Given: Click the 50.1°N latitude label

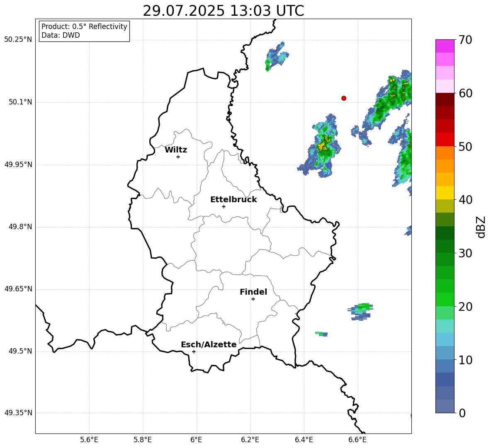Looking at the screenshot, I should [x=20, y=102].
